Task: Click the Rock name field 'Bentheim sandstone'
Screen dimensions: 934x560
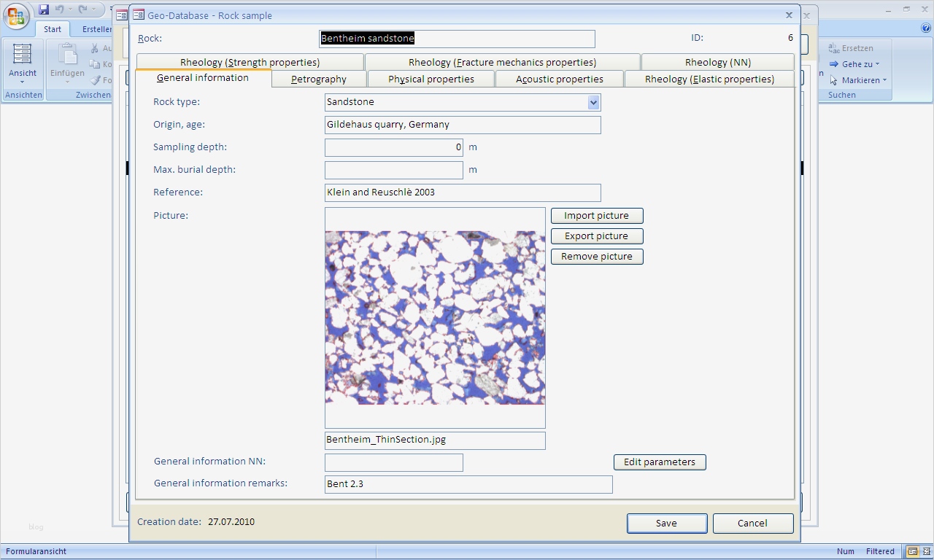Action: 457,39
